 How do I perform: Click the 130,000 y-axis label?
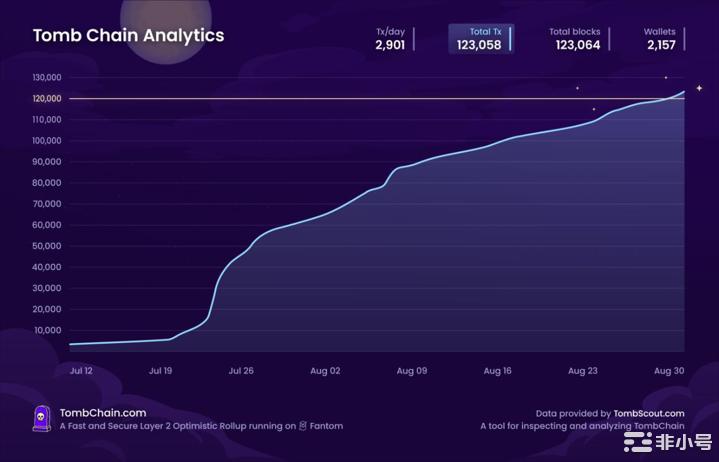tap(47, 78)
